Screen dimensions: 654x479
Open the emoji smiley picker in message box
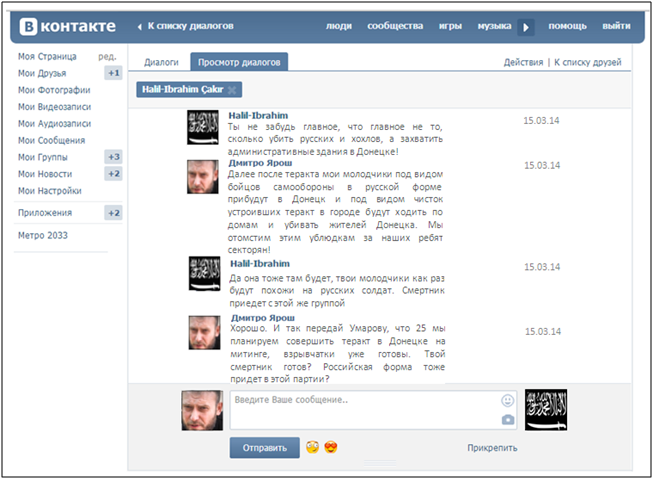(508, 400)
